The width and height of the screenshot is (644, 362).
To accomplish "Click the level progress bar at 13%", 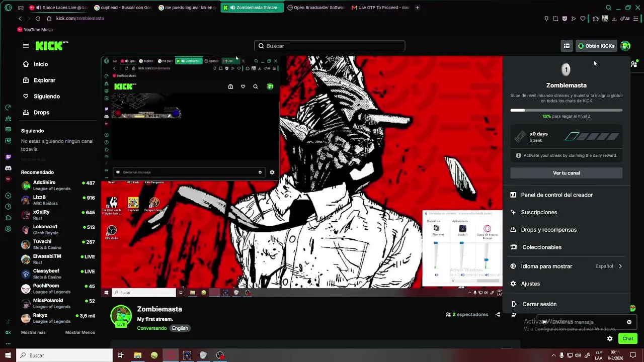I will pyautogui.click(x=567, y=110).
